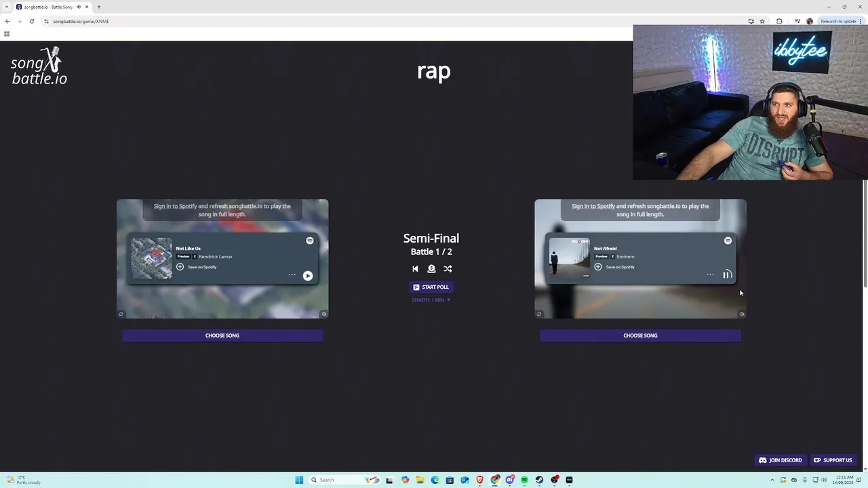Pause the Not Afraid preview
Viewport: 868px width, 488px height.
coord(726,274)
